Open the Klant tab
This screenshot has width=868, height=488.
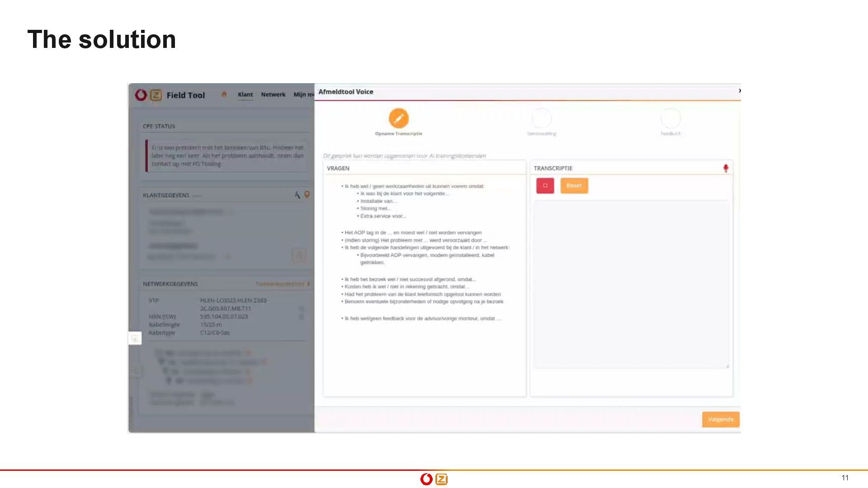(245, 94)
